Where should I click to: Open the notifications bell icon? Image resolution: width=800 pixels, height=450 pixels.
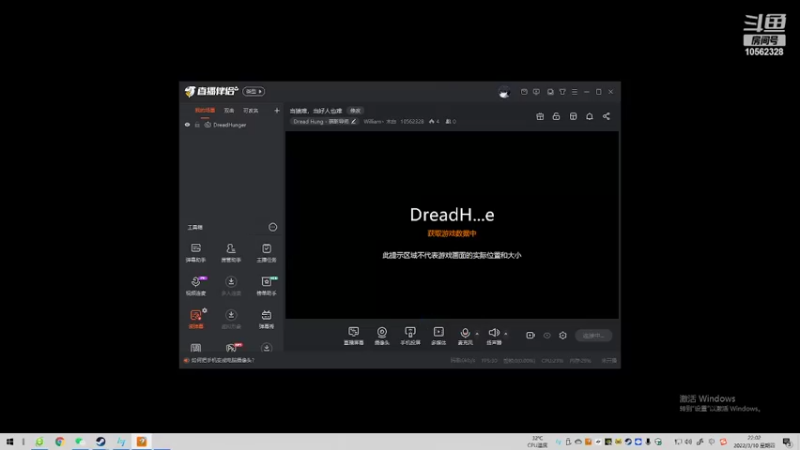(x=589, y=116)
